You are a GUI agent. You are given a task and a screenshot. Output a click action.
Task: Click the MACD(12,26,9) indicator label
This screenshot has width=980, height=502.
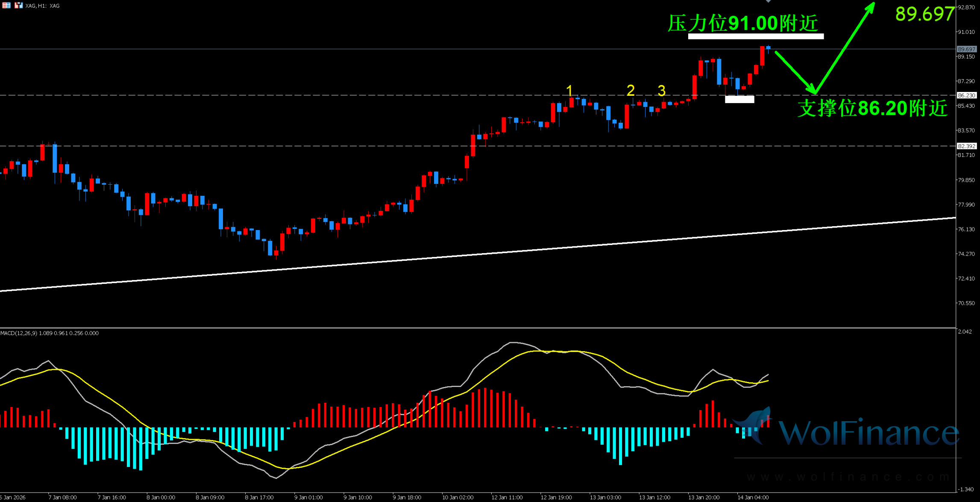click(x=19, y=333)
